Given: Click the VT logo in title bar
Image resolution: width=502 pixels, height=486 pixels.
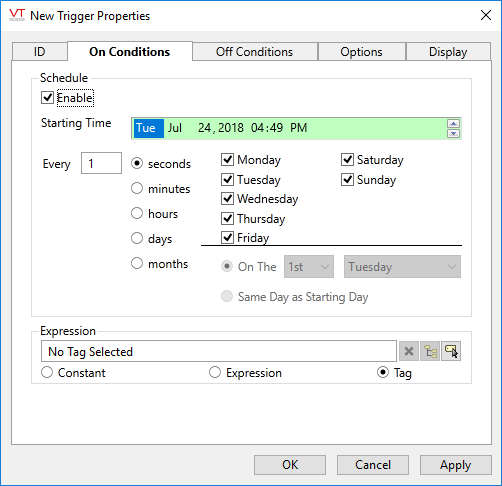Looking at the screenshot, I should (17, 15).
